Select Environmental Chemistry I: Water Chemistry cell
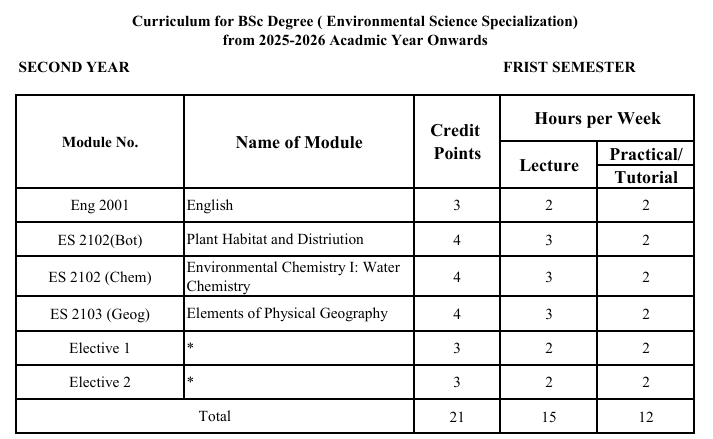 [x=299, y=277]
